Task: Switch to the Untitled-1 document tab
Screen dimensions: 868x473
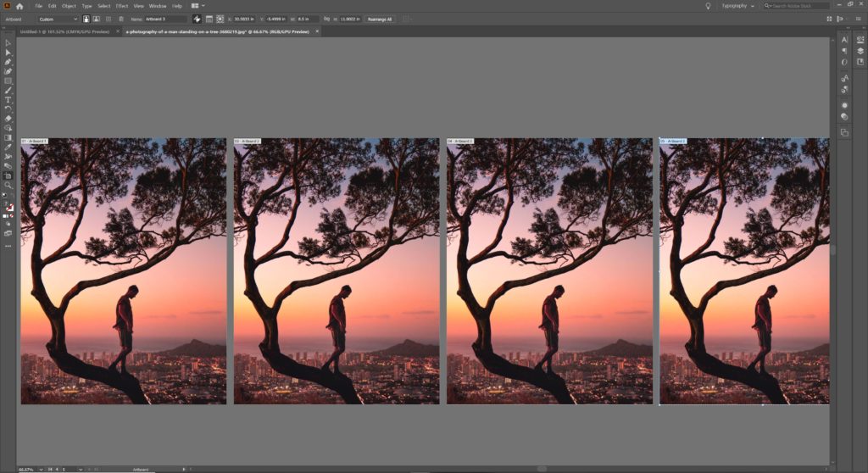Action: [64, 31]
